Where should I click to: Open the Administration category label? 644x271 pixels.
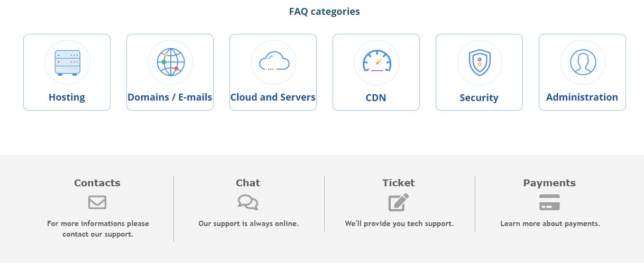[582, 97]
